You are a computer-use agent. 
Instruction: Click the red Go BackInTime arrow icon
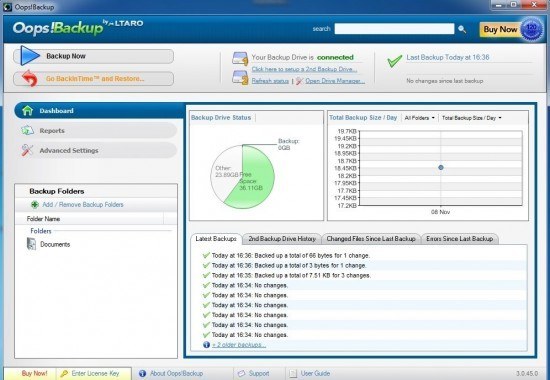(x=29, y=78)
